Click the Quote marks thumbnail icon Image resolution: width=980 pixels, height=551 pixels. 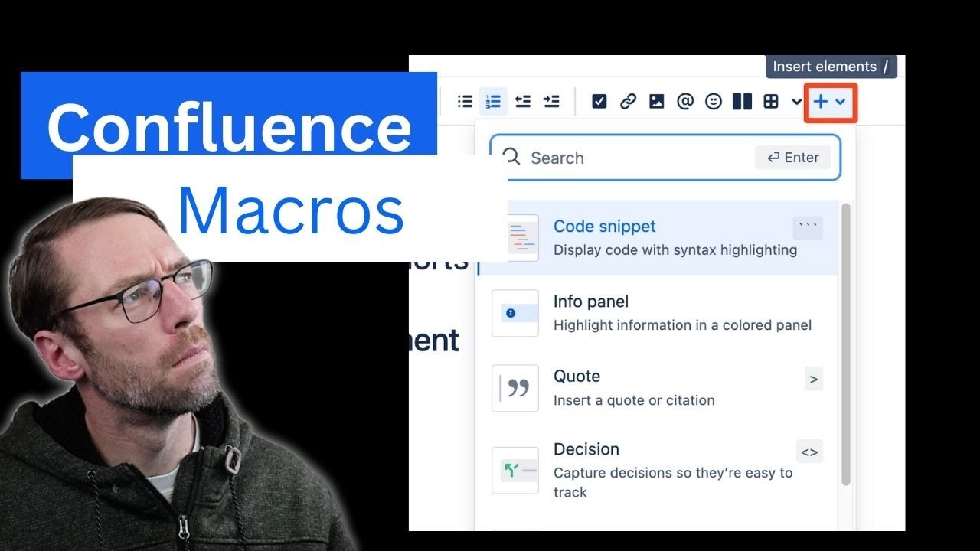click(x=515, y=388)
